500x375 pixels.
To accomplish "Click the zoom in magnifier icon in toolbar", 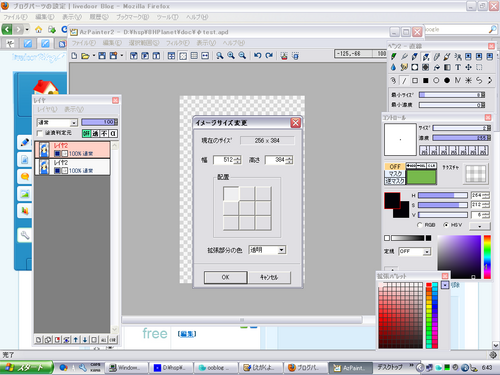I will [x=231, y=56].
